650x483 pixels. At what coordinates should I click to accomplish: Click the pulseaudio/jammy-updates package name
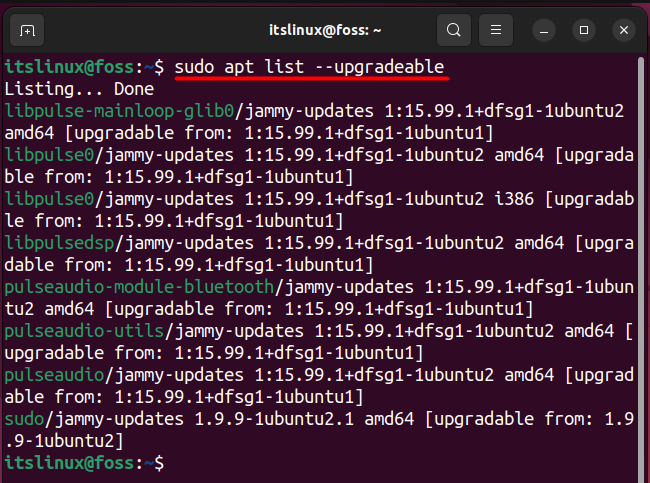54,375
